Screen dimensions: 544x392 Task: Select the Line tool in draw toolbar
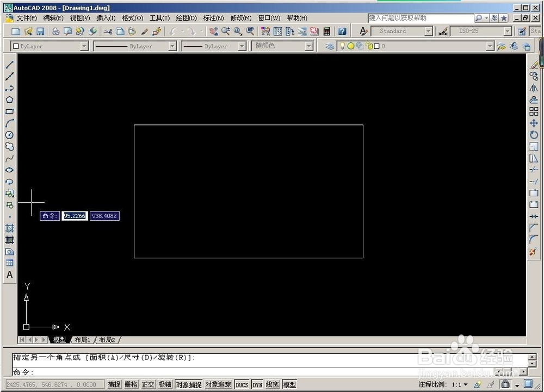tap(9, 65)
